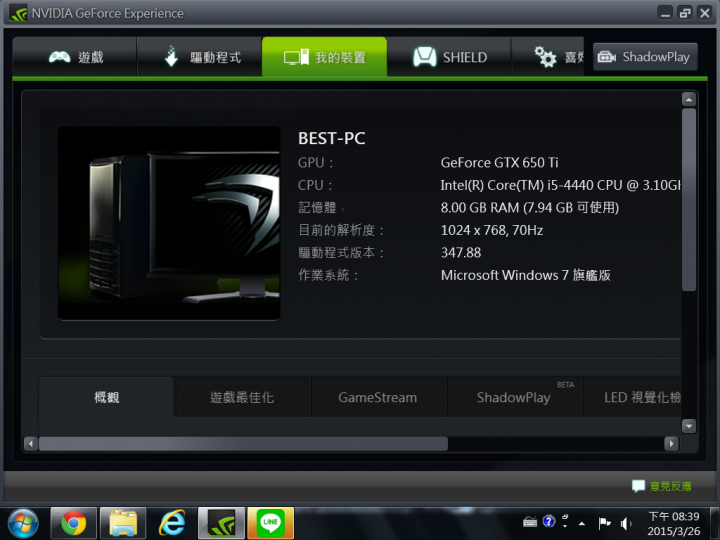The width and height of the screenshot is (720, 540).
Task: Open the 遊戲最佳化 sub-tab
Action: point(242,397)
